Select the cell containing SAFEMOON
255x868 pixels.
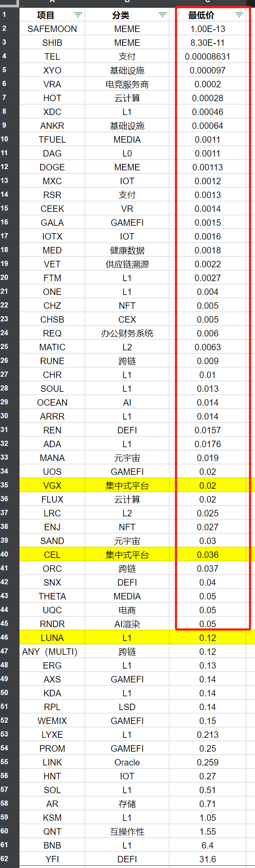pos(52,28)
